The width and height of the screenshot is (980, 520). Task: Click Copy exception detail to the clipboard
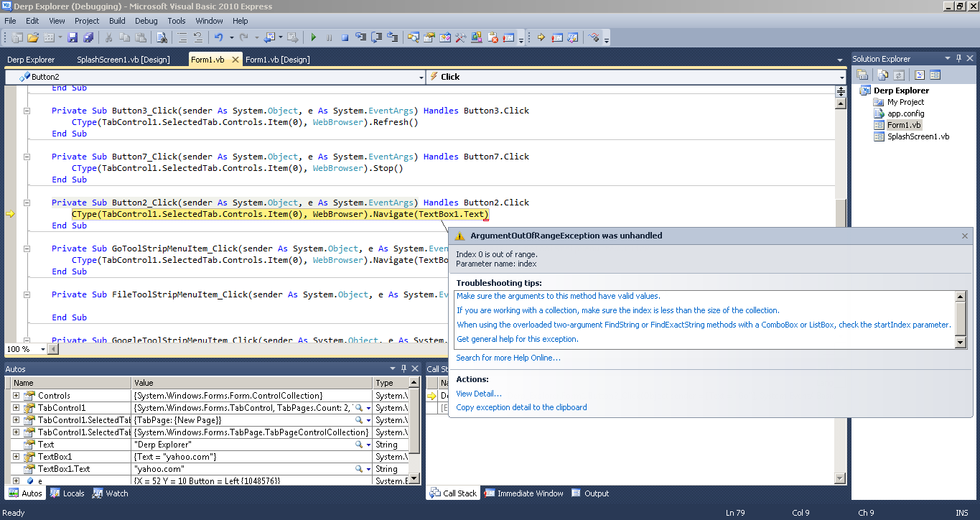tap(521, 407)
